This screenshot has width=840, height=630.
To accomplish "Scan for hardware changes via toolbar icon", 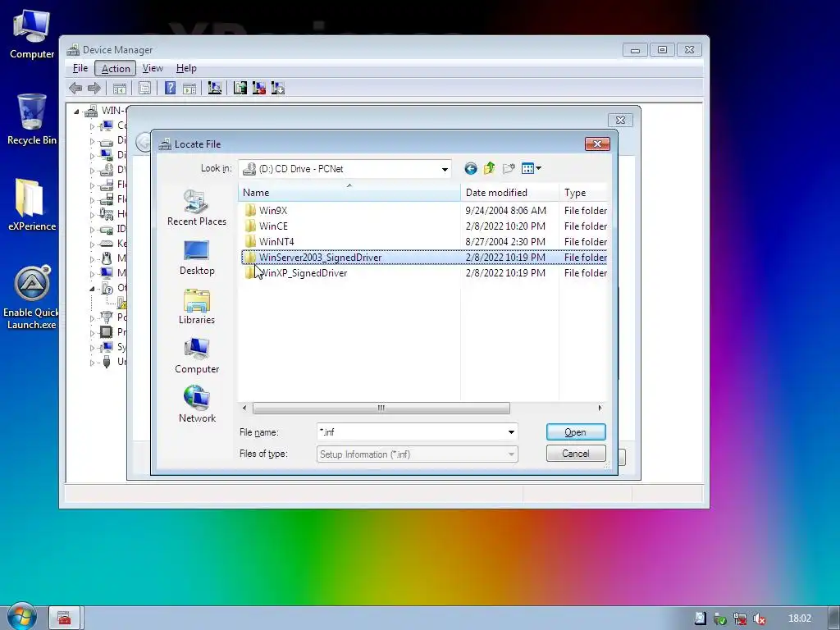I will coord(215,89).
